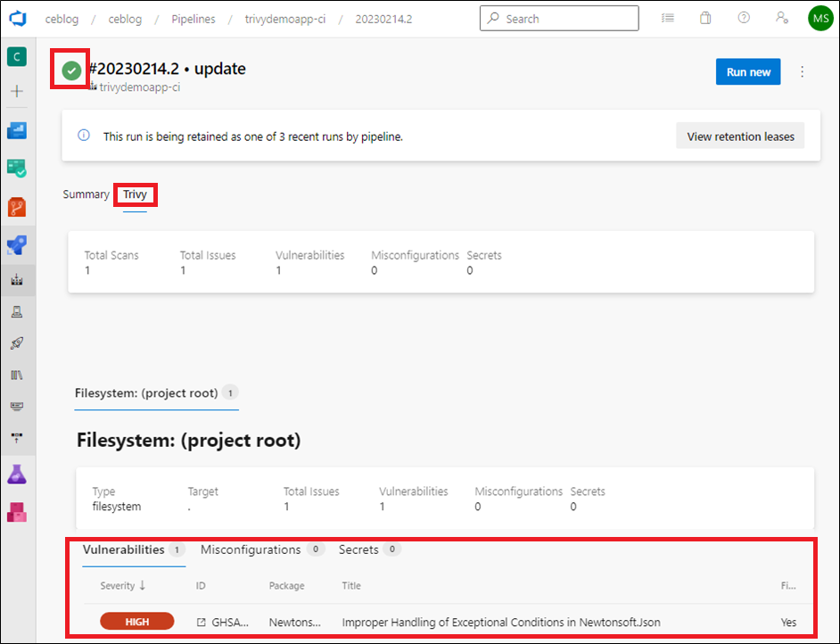840x644 pixels.
Task: Sort by Severity column header
Action: (123, 586)
